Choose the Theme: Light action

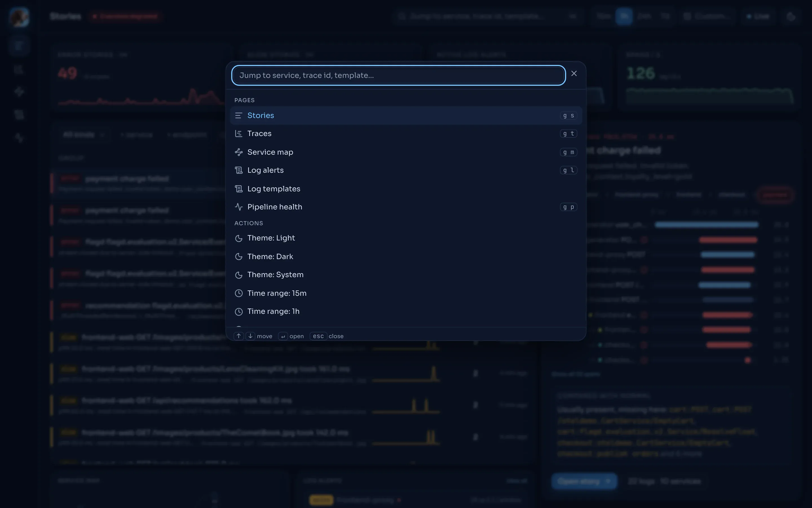pos(406,238)
